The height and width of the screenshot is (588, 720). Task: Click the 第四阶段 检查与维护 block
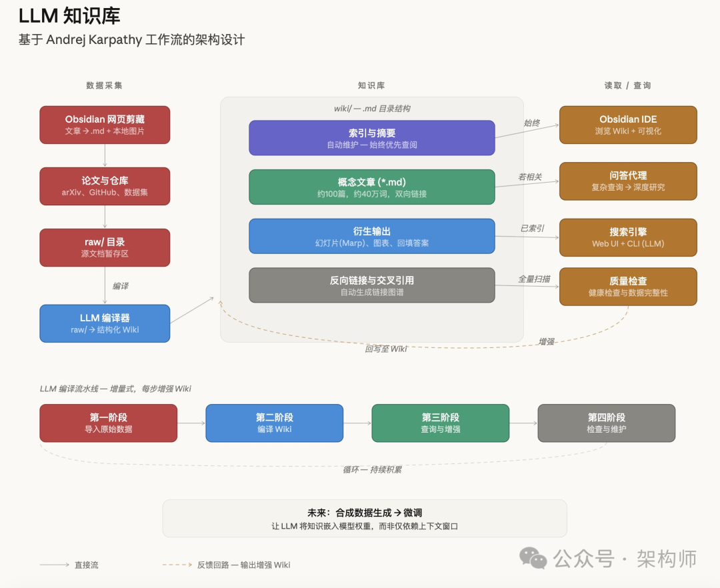(606, 423)
